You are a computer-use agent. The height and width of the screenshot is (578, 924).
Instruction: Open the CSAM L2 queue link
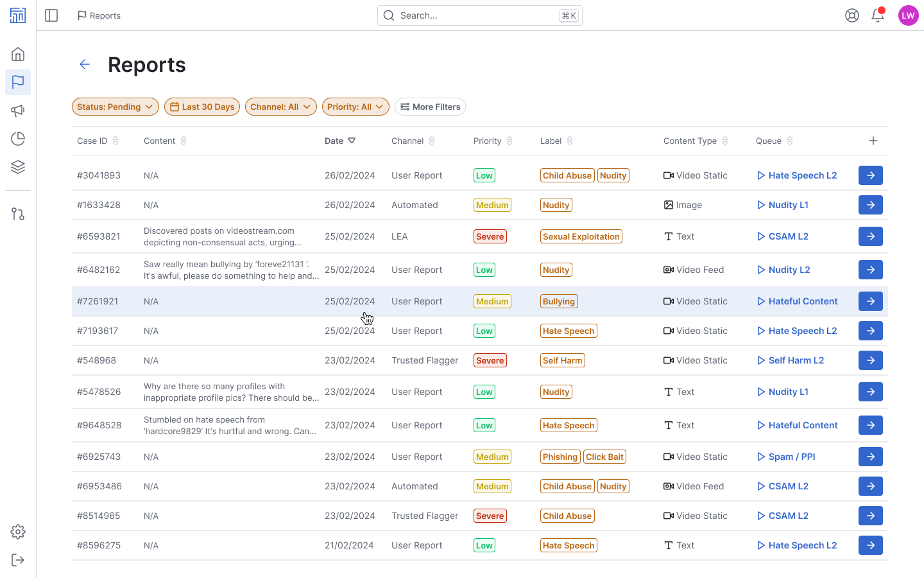[788, 236]
